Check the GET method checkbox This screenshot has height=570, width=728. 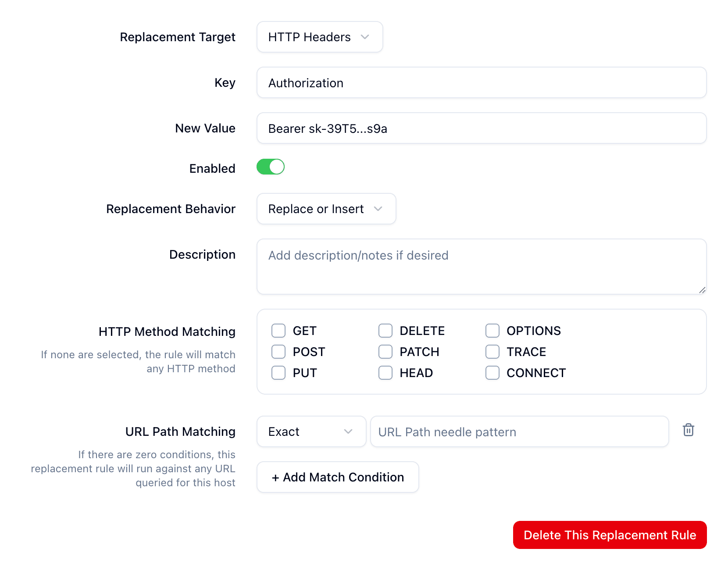coord(278,331)
